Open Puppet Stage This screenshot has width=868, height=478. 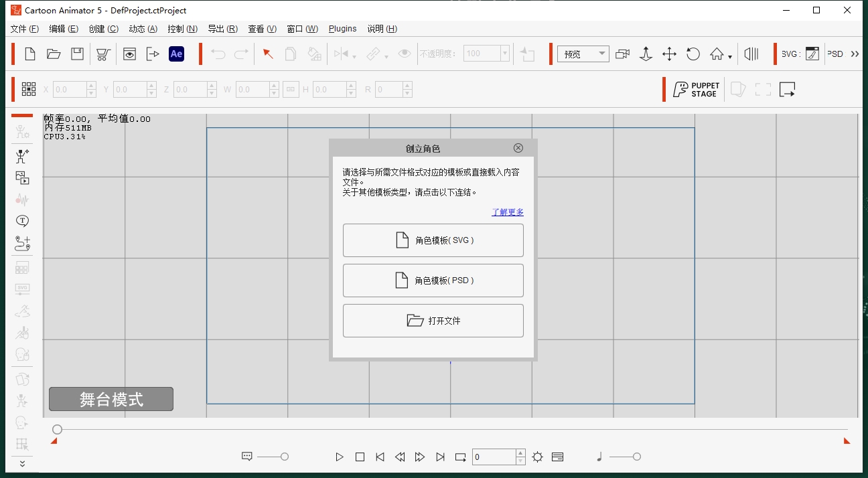pyautogui.click(x=696, y=90)
